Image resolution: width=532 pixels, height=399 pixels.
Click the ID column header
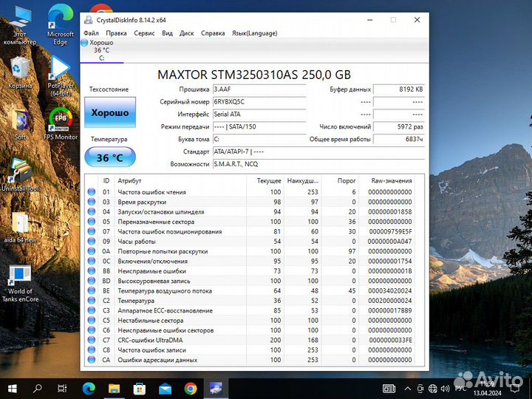(x=106, y=181)
